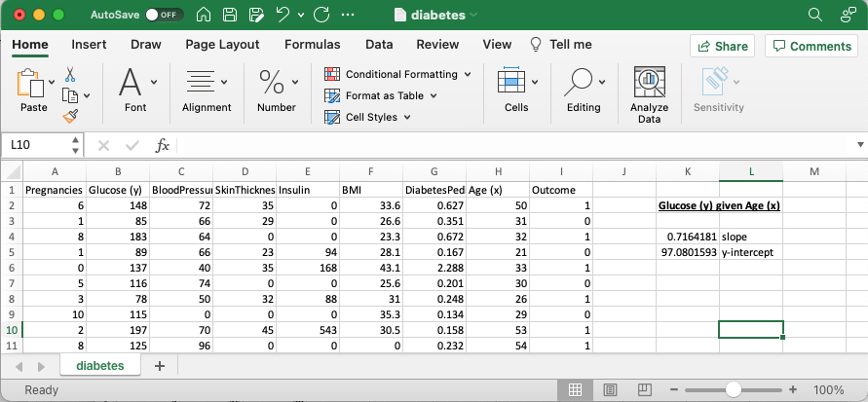868x402 pixels.
Task: Open the Comments pane button
Action: coord(810,46)
